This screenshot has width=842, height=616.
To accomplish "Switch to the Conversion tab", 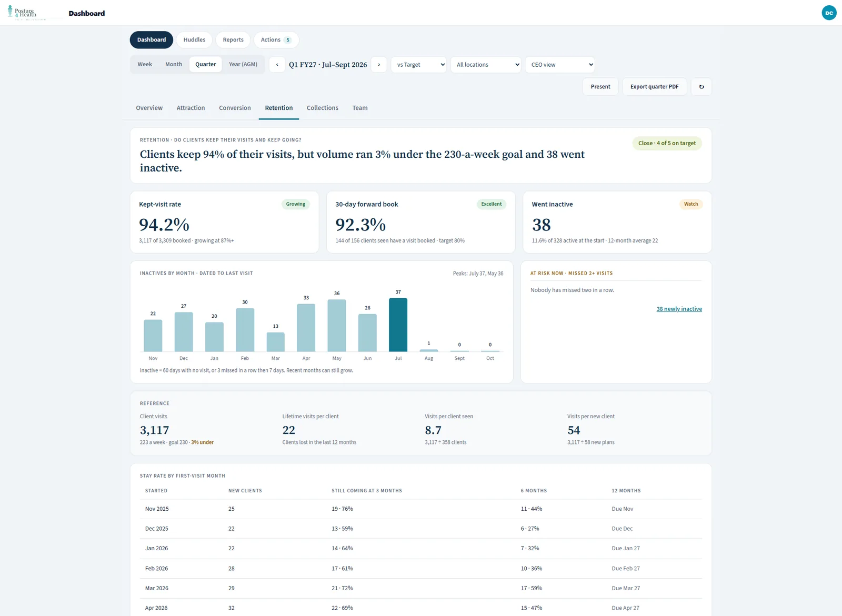I will [x=235, y=108].
